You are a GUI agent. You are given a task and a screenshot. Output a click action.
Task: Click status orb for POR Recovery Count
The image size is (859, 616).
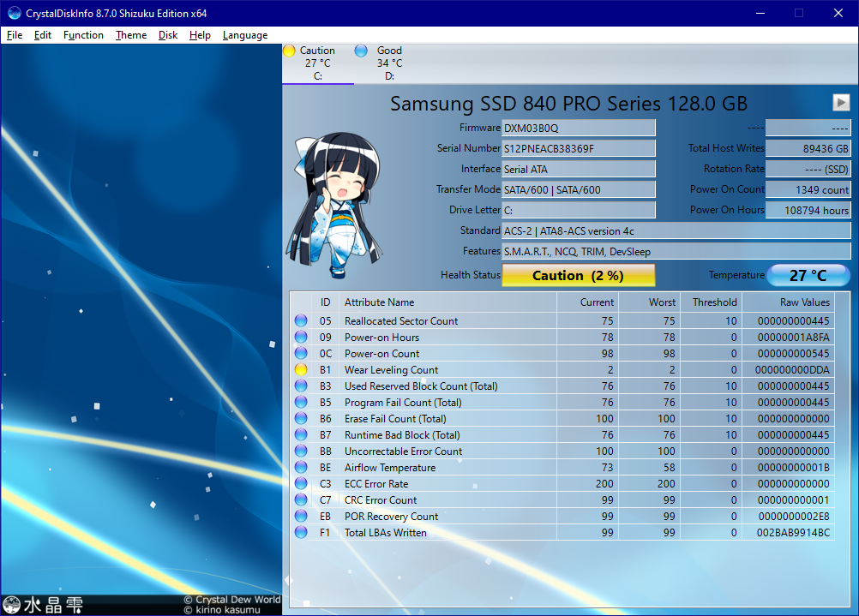tap(301, 516)
